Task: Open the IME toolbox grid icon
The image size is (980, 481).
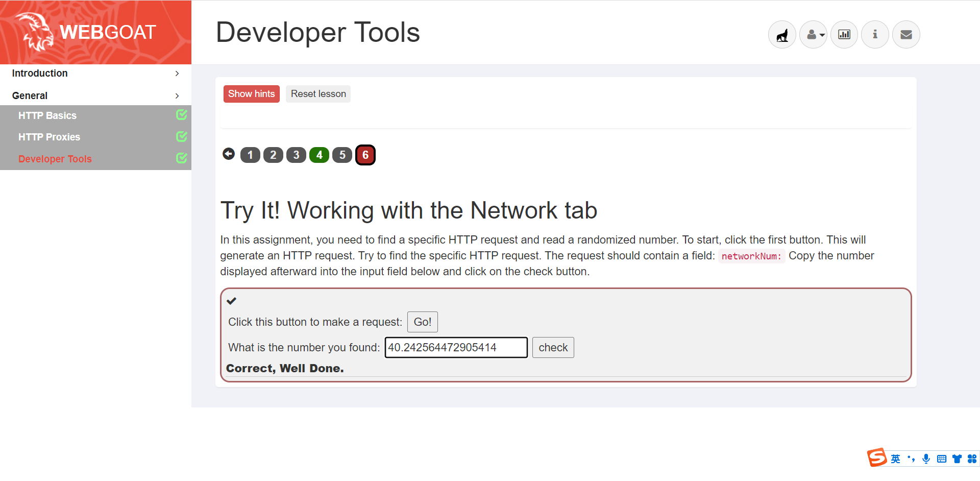Action: tap(972, 459)
